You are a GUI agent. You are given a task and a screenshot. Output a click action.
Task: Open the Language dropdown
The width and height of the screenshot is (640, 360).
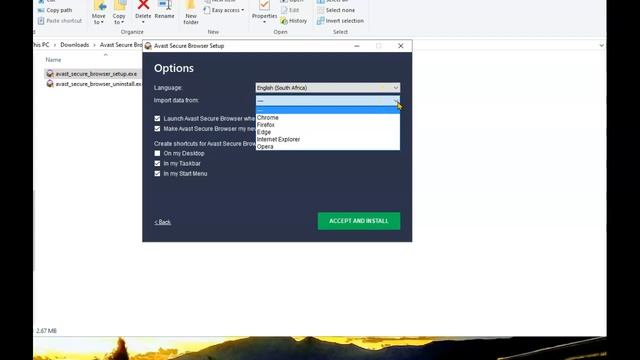coord(328,88)
